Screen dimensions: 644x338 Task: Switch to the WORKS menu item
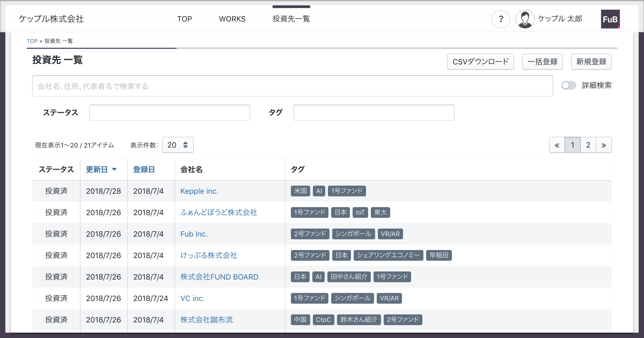(232, 19)
